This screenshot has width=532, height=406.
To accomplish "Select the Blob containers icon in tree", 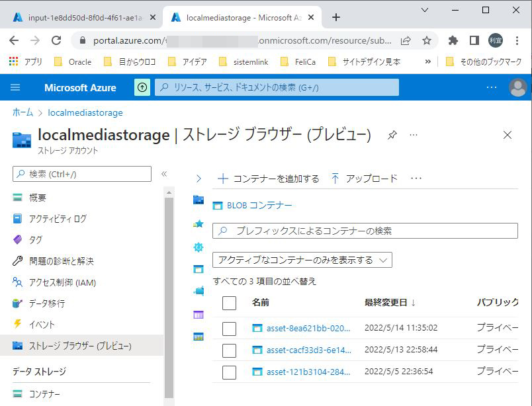I will 199,269.
